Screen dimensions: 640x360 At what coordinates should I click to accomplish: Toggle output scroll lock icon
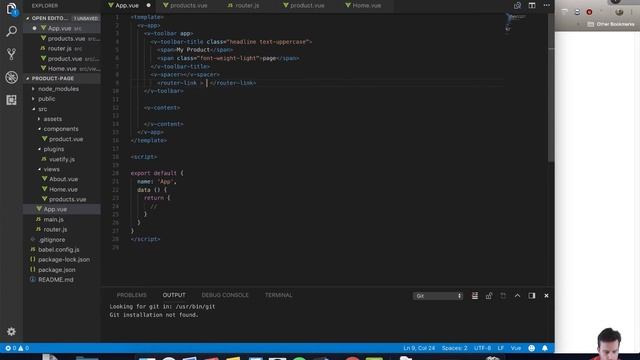point(489,296)
